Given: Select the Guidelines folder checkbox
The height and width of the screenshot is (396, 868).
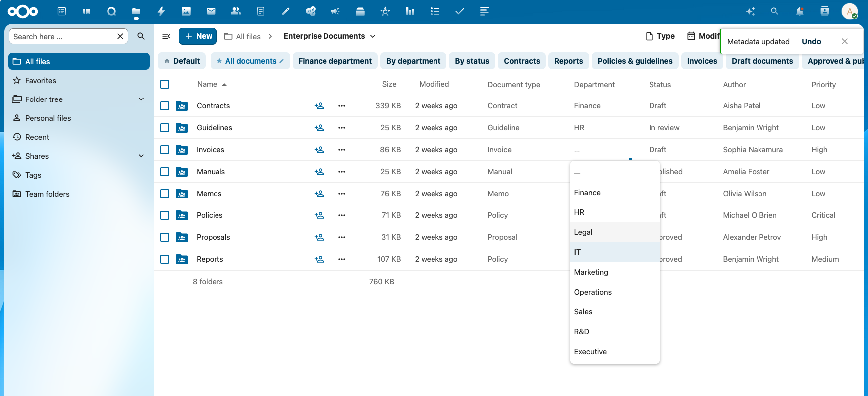Looking at the screenshot, I should [165, 128].
